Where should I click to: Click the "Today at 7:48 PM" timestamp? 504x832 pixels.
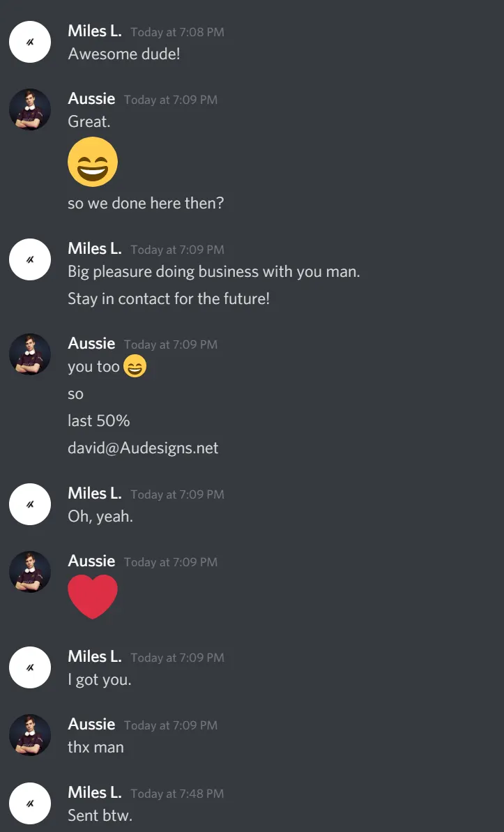tap(177, 794)
